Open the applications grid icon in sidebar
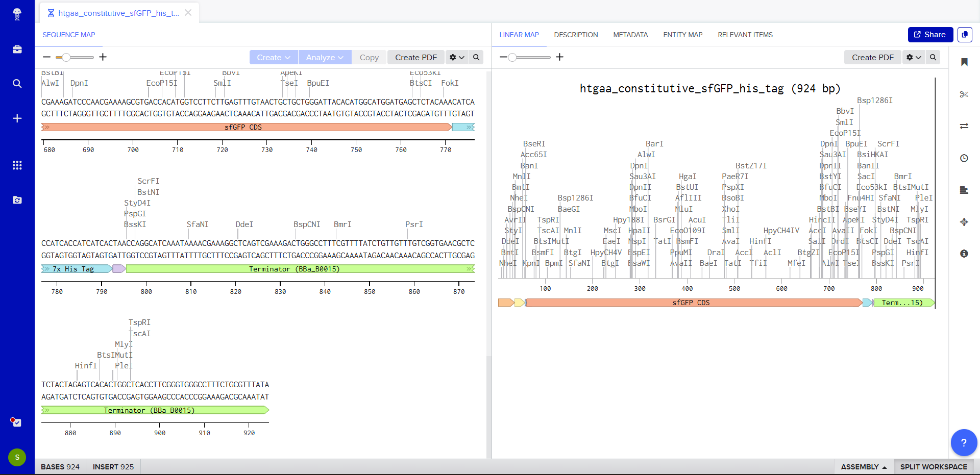Screen dimensions: 980x475 (17, 165)
